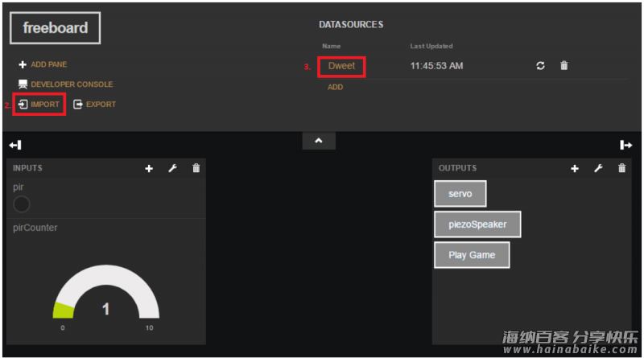Click ADD under datasources
Viewport: 644px width, 358px height.
point(335,87)
